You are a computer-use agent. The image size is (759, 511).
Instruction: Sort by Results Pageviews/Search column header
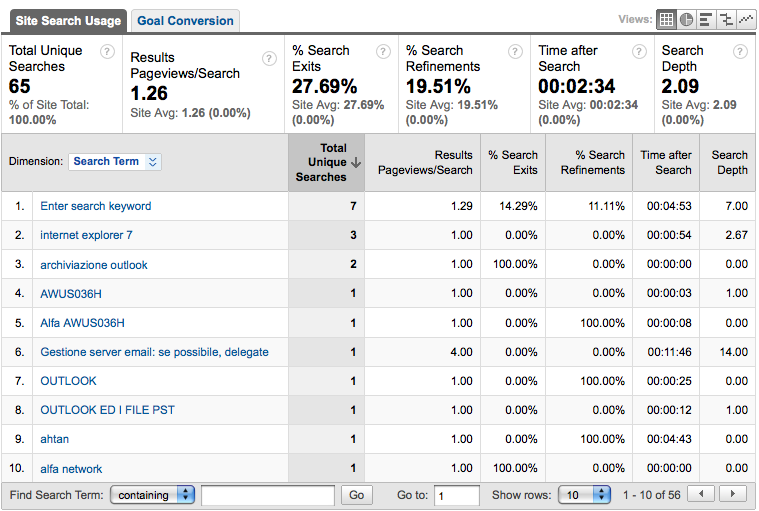(425, 163)
